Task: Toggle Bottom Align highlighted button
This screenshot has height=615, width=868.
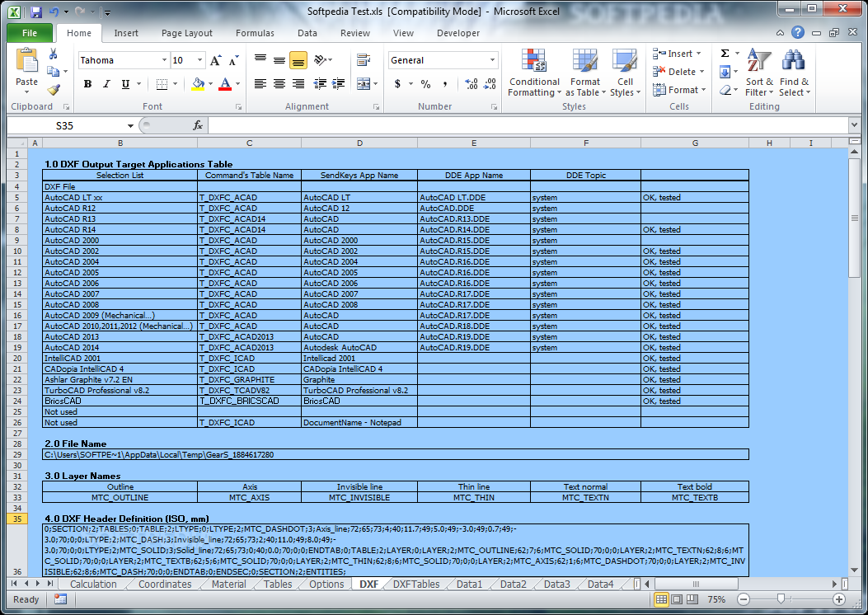Action: coord(298,60)
